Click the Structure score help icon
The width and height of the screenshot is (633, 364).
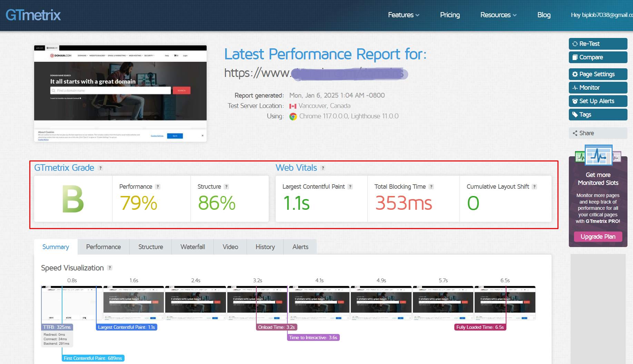[226, 187]
